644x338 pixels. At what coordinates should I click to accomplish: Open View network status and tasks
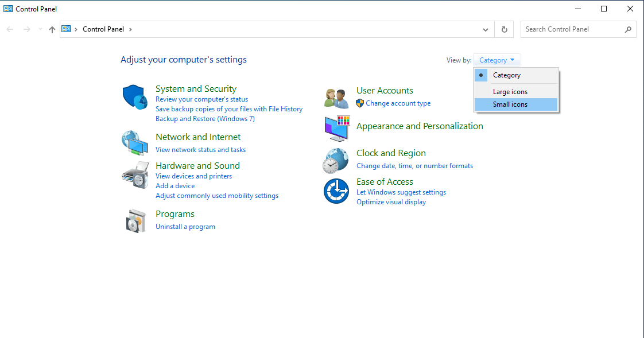point(200,150)
